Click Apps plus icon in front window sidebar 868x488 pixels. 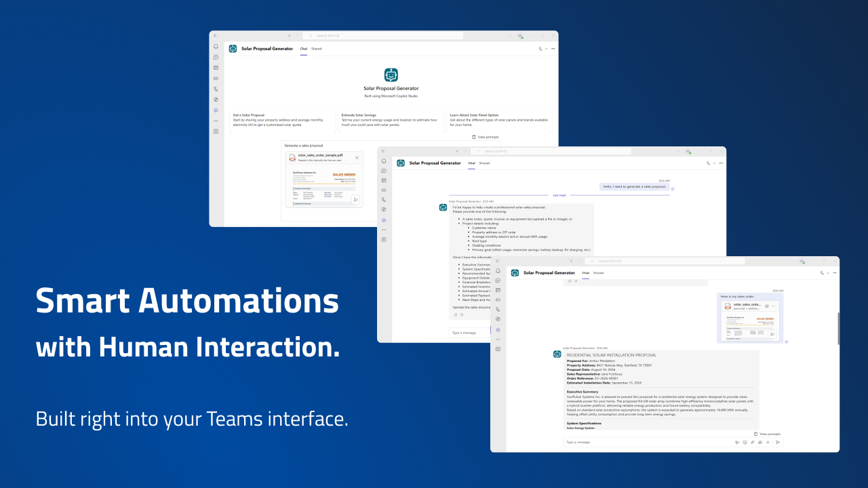498,348
